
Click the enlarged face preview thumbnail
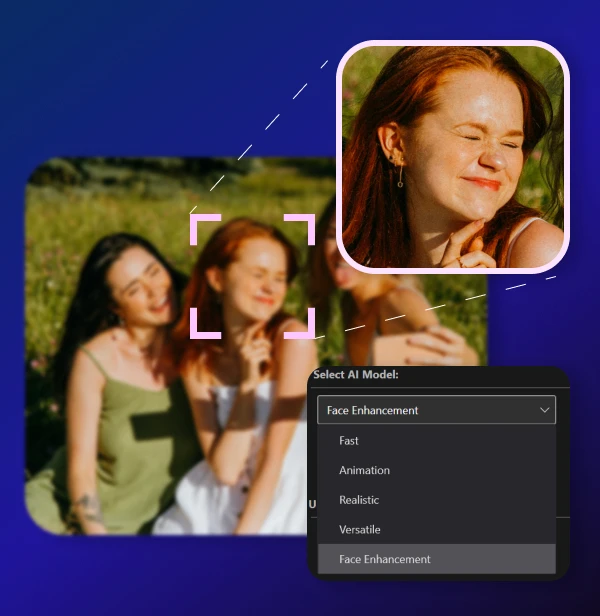453,157
